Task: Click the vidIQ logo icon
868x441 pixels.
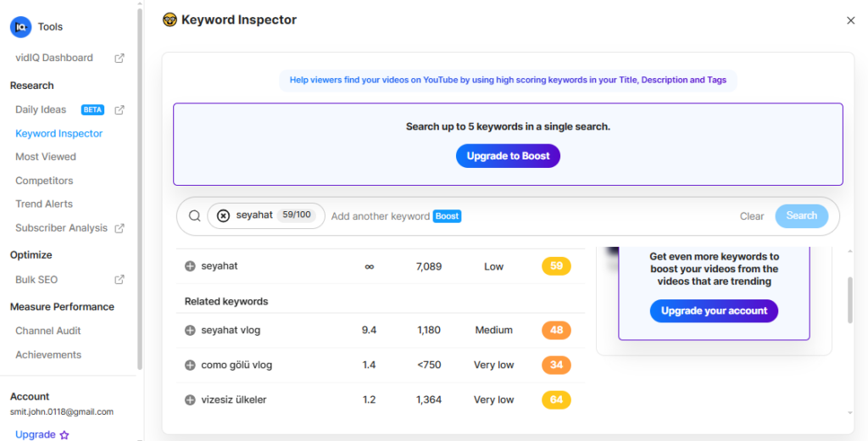Action: [x=20, y=27]
